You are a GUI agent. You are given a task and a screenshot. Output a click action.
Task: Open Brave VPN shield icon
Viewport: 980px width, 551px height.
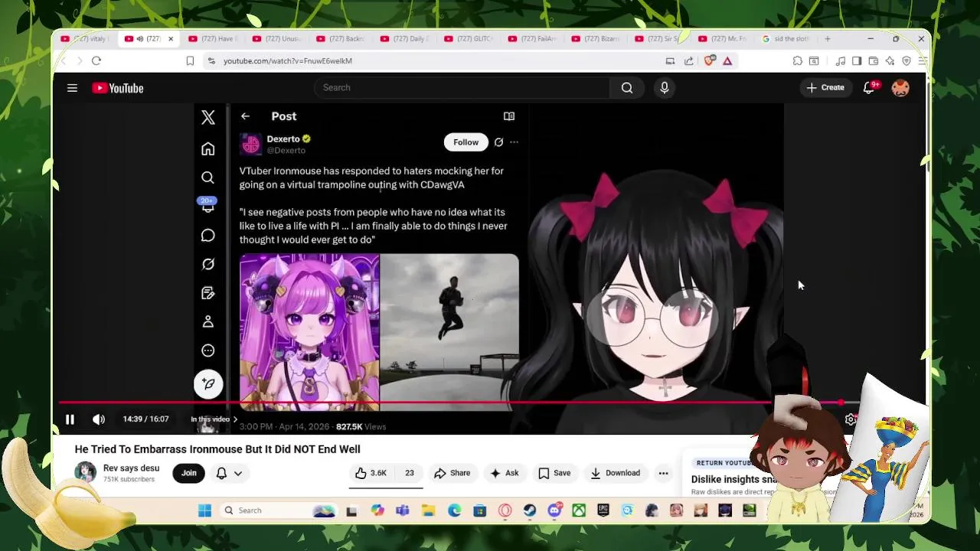(906, 60)
